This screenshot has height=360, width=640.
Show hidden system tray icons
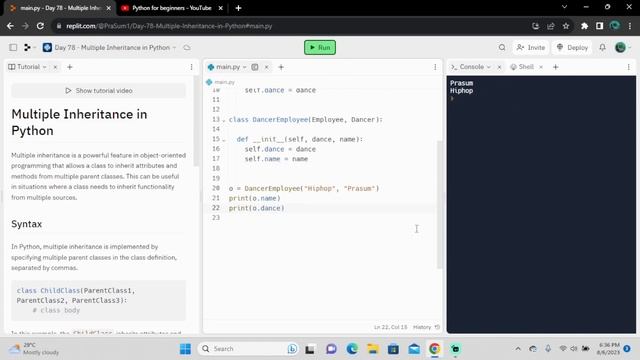pyautogui.click(x=518, y=349)
